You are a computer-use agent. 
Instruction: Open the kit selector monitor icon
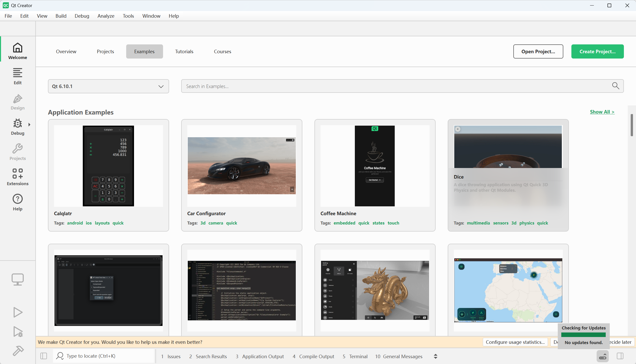click(x=18, y=279)
